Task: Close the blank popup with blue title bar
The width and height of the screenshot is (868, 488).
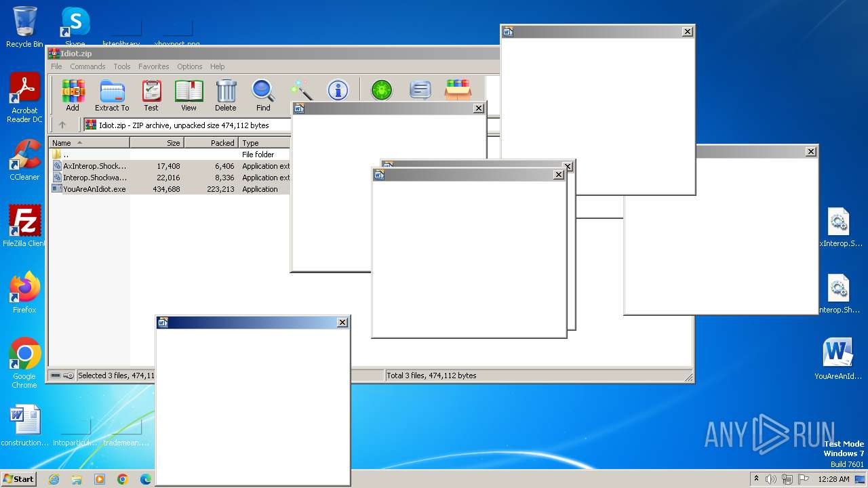Action: click(342, 323)
